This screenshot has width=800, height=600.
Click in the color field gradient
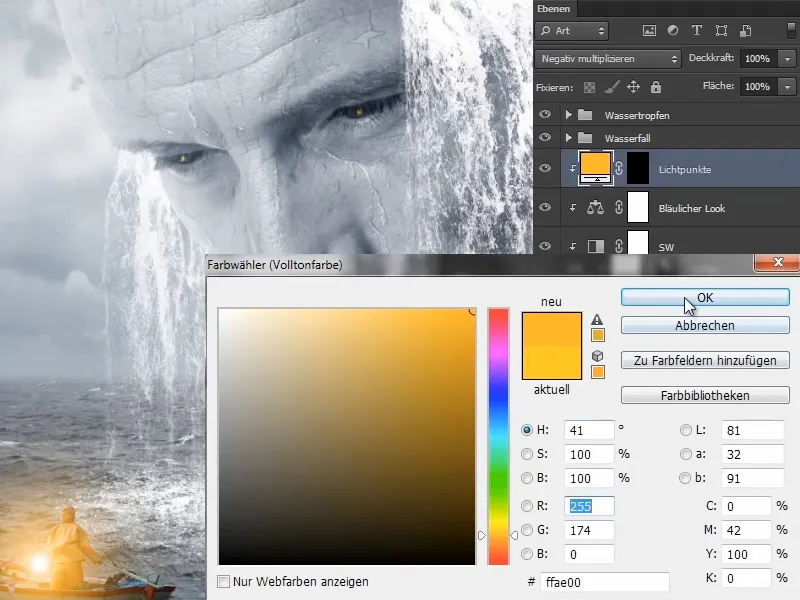click(x=347, y=436)
